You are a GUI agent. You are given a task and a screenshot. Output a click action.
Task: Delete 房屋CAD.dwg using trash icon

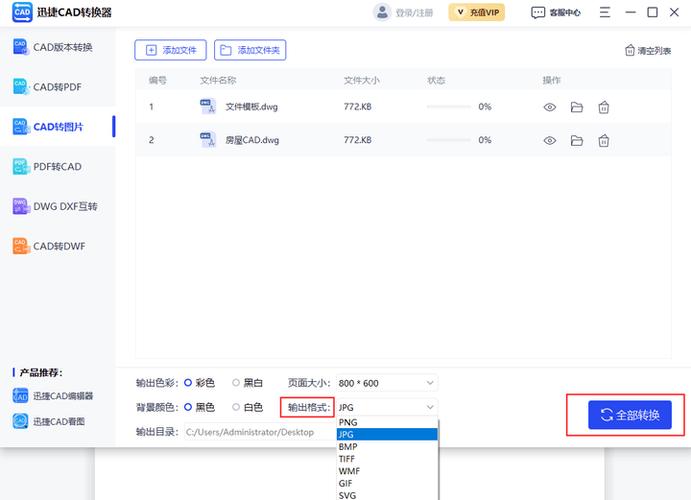(603, 141)
